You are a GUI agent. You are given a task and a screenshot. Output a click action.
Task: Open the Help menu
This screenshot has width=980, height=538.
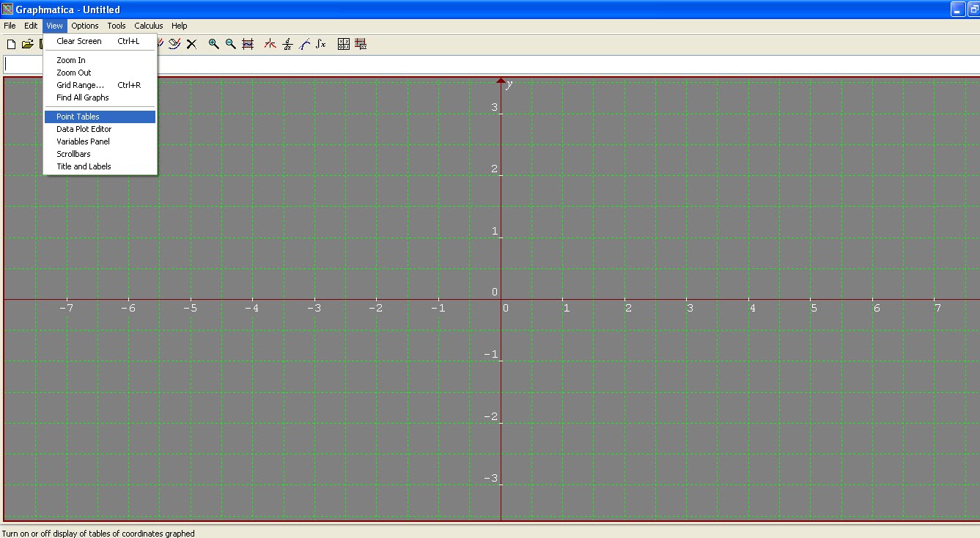tap(180, 26)
